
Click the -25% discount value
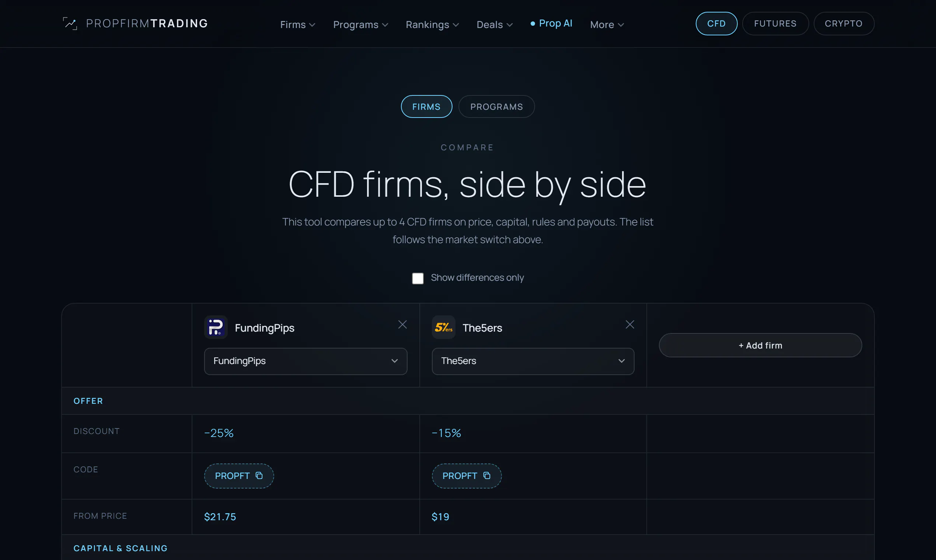219,433
